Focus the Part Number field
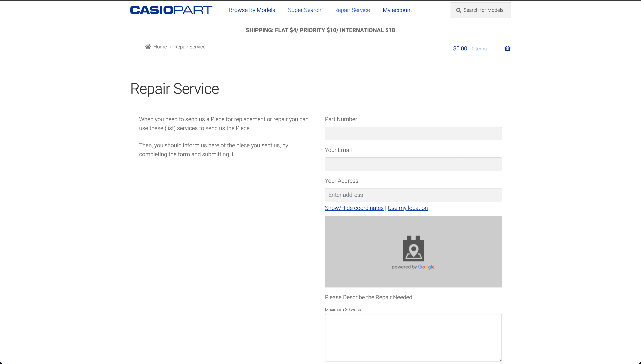641x364 pixels. click(x=413, y=133)
